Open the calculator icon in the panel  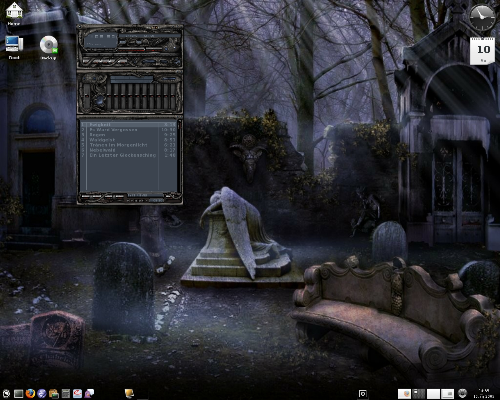(65, 394)
